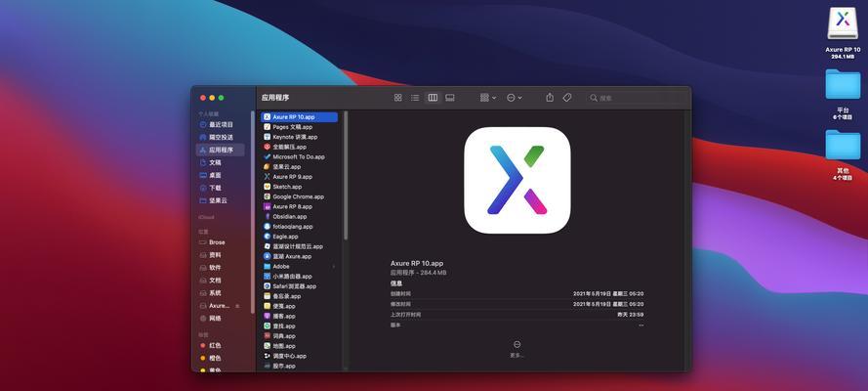The image size is (868, 391).
Task: Open 桌面 in the sidebar
Action: click(x=221, y=175)
